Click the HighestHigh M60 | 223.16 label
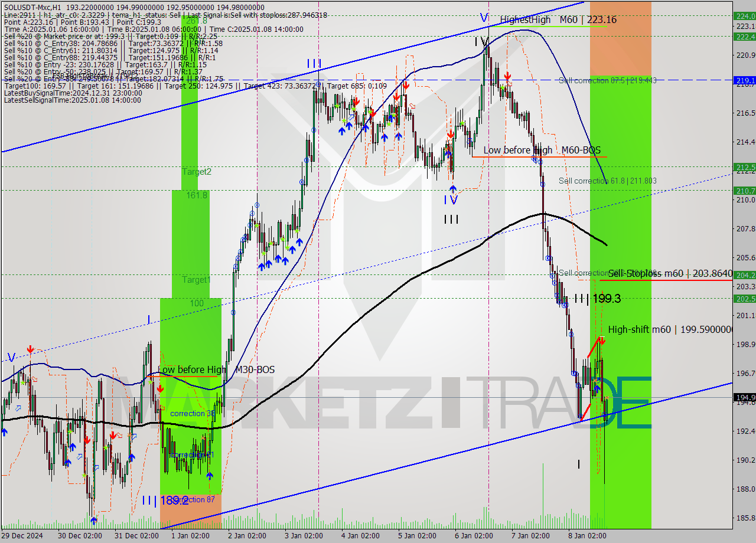Image resolution: width=756 pixels, height=543 pixels. 558,20
